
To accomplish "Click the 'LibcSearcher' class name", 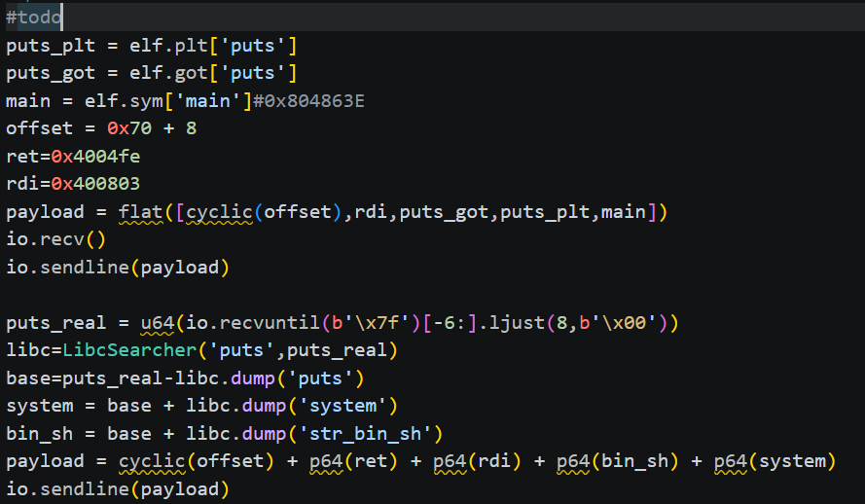I will (129, 350).
